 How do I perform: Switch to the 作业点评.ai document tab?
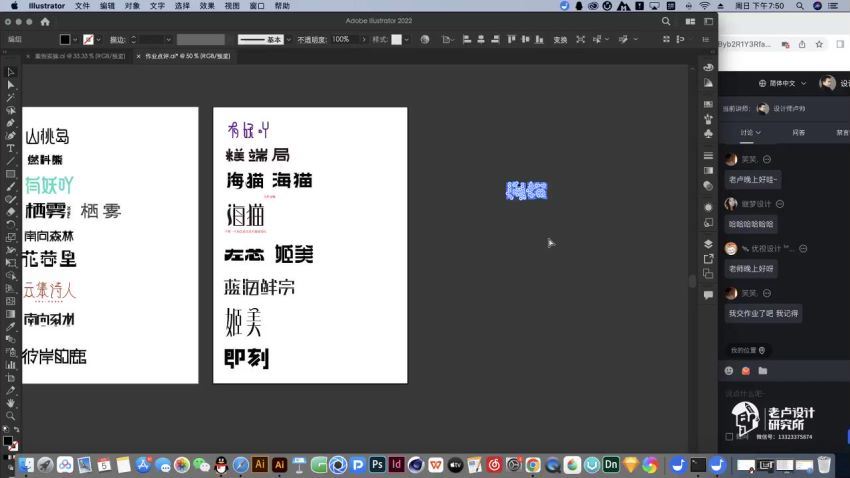point(187,56)
